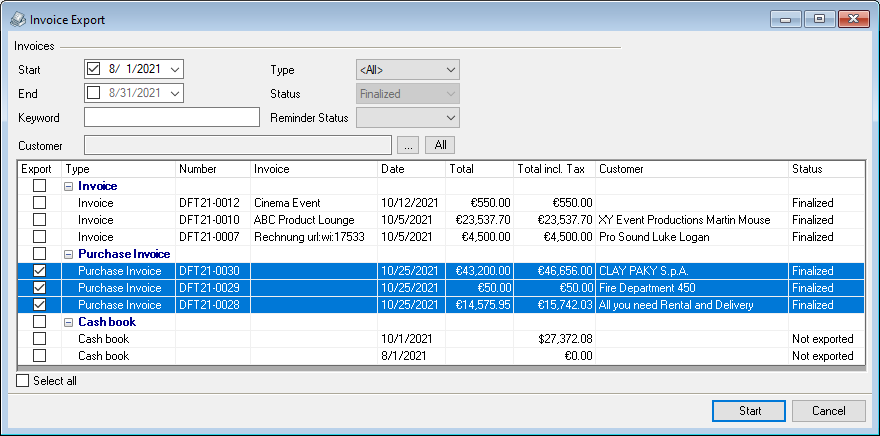Screen dimensions: 880x436
Task: Enable the End date checkbox
Action: [95, 93]
